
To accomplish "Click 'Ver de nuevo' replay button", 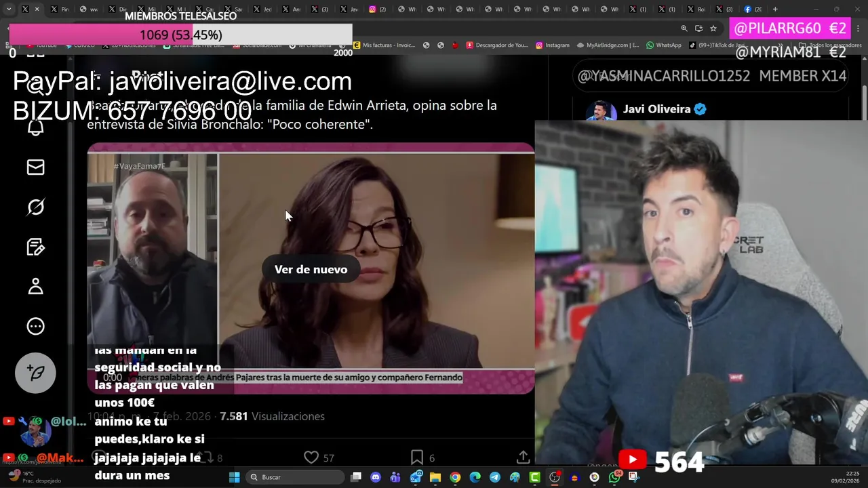I will coord(311,269).
